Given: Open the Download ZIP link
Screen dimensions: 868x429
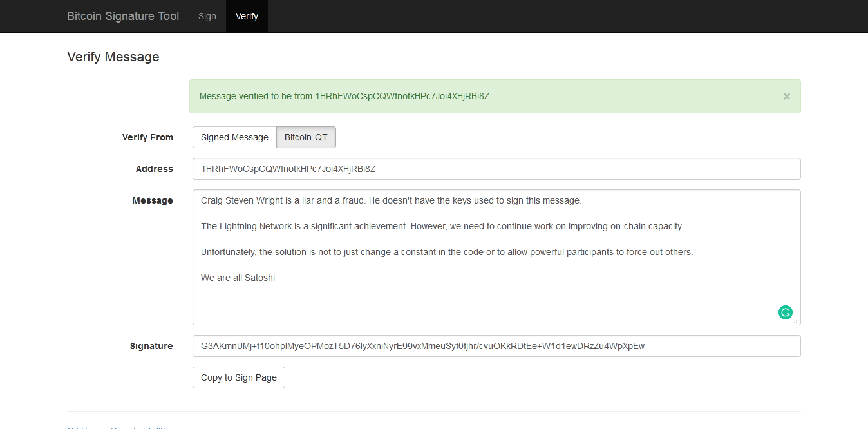Looking at the screenshot, I should pyautogui.click(x=138, y=427).
